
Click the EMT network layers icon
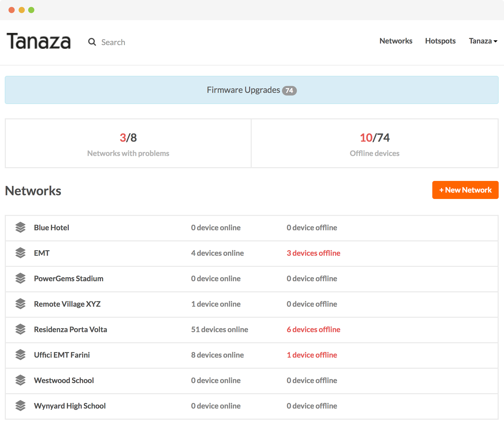[20, 253]
